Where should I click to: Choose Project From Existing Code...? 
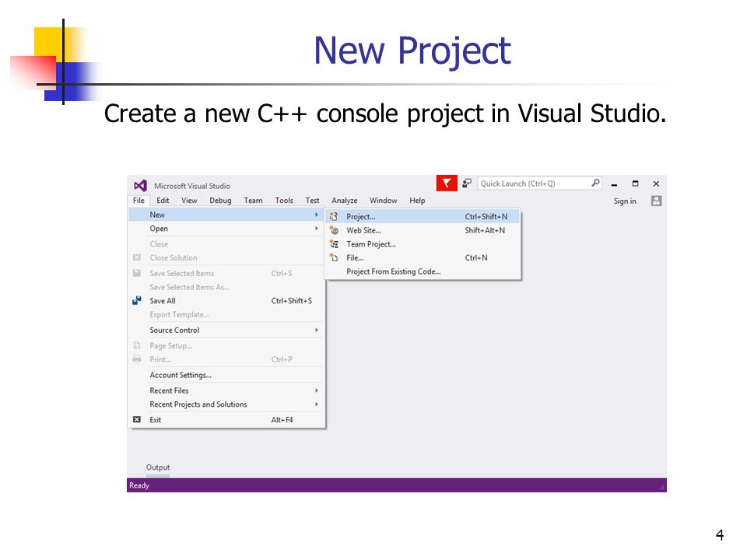click(423, 271)
